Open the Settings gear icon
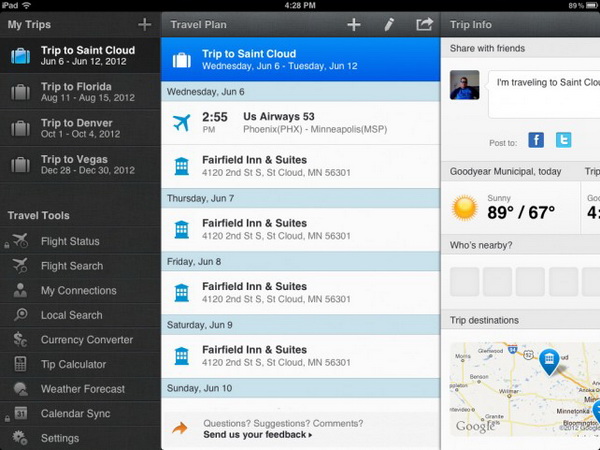600x450 pixels. pyautogui.click(x=20, y=438)
